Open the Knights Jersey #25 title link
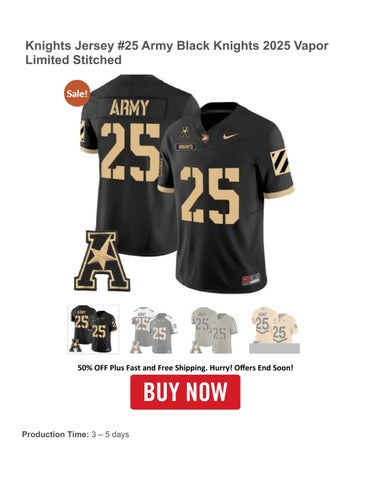Screen dimensions: 371x480 point(177,53)
